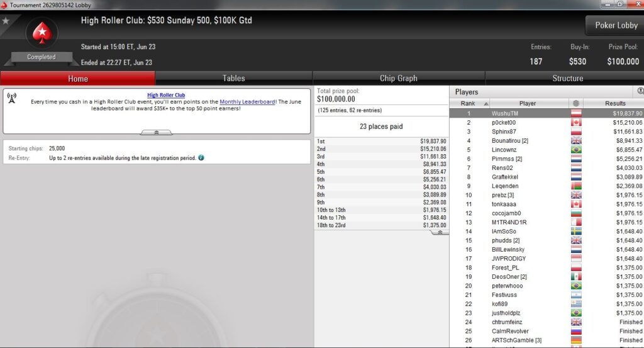Click the re-entry info icon
644x348 pixels.
point(201,158)
